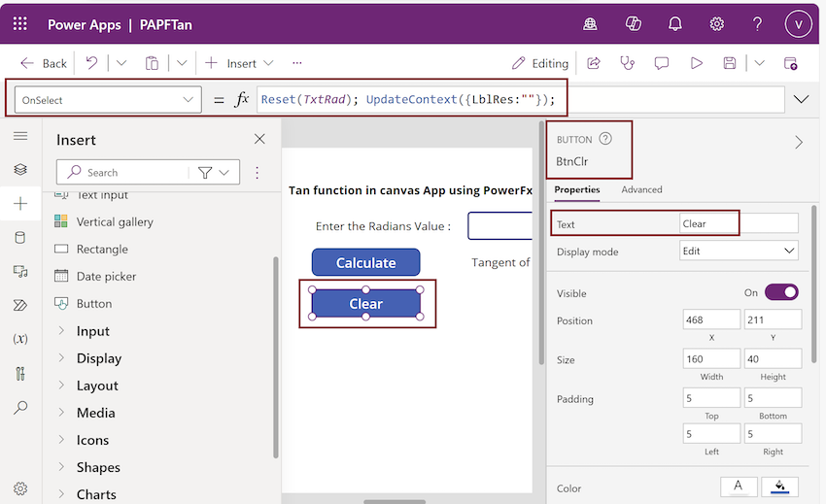The height and width of the screenshot is (504, 826).
Task: Open the Data pane icon
Action: (20, 238)
